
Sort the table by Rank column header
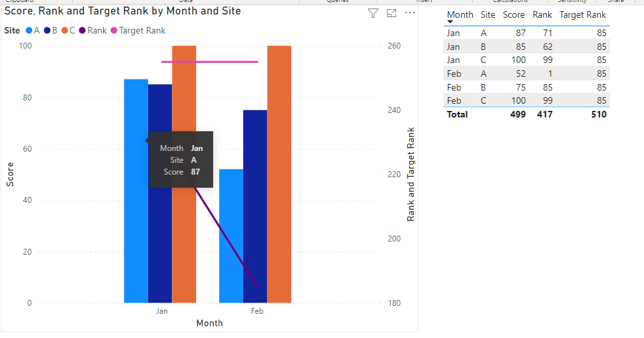coord(542,15)
